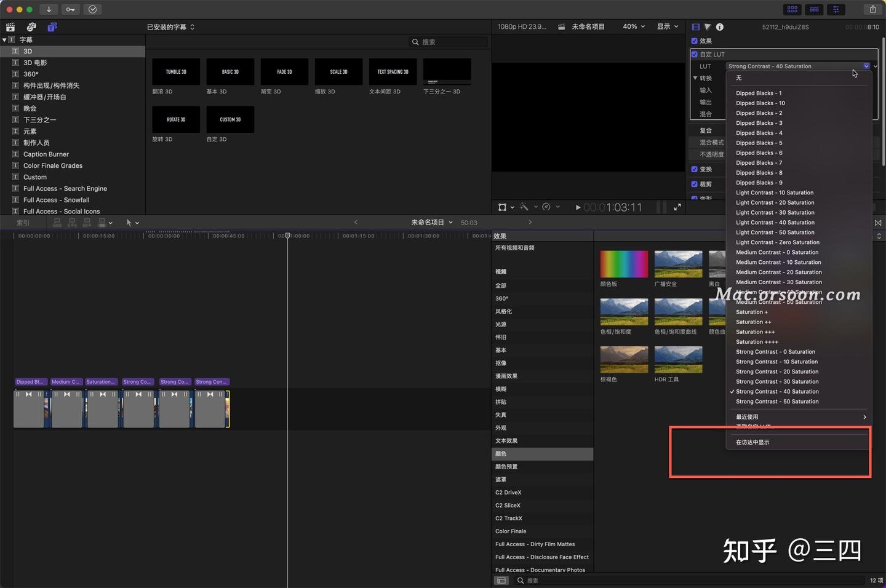Click the Photos and Audio import icon
The image size is (886, 588).
click(31, 26)
